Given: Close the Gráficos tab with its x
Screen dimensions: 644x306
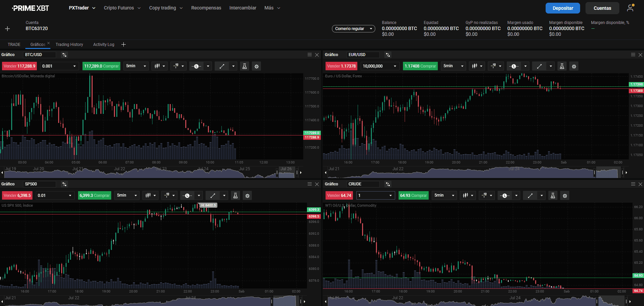Looking at the screenshot, I should click(x=48, y=43).
